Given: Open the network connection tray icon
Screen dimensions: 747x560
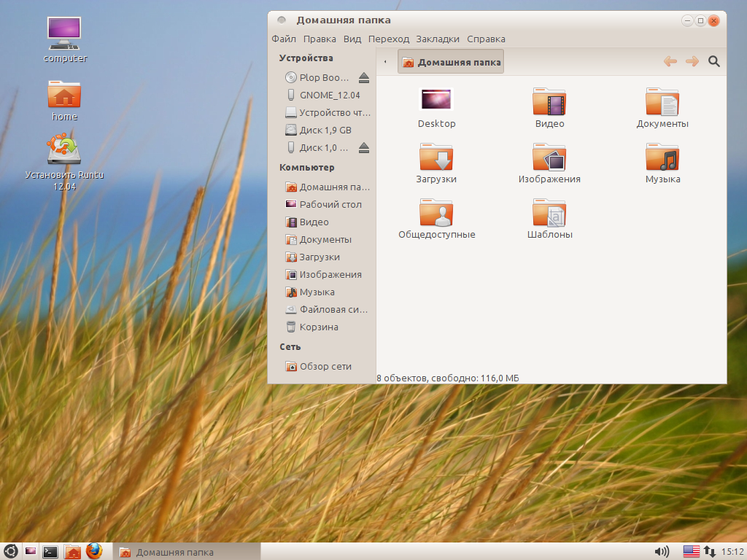Looking at the screenshot, I should tap(710, 552).
